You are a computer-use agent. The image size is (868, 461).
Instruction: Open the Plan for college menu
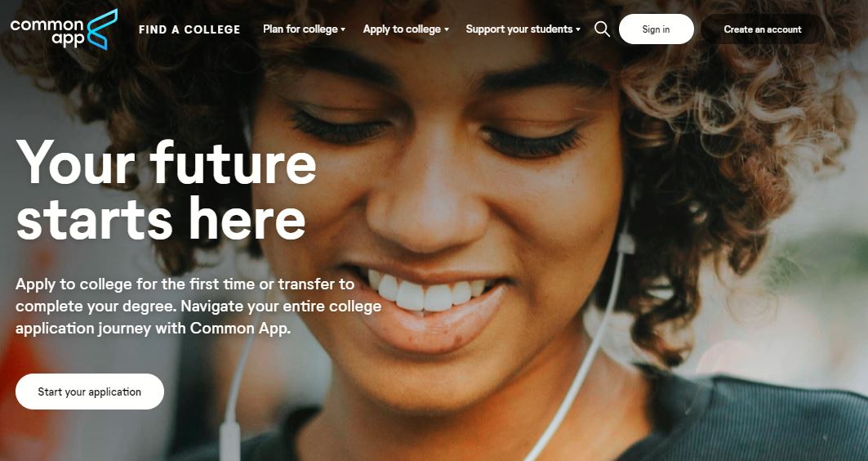pos(304,29)
